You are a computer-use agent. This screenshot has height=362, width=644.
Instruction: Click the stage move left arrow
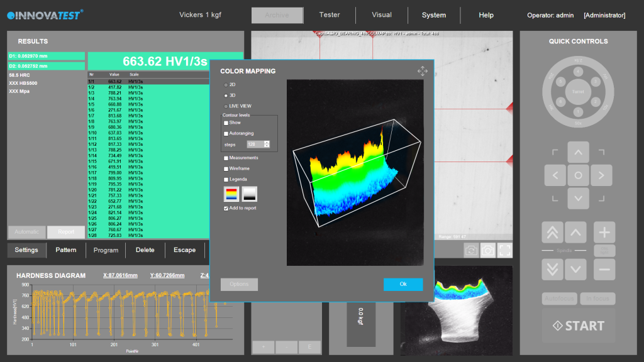click(x=555, y=175)
